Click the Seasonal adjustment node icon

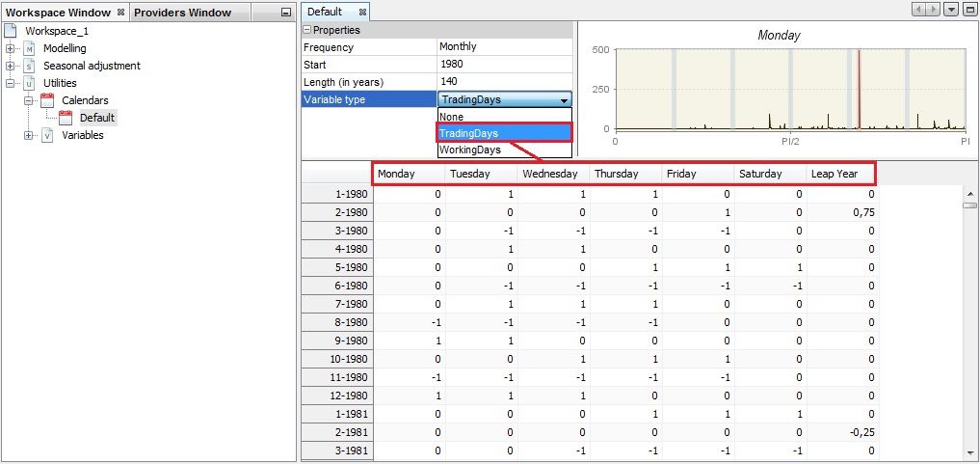29,66
